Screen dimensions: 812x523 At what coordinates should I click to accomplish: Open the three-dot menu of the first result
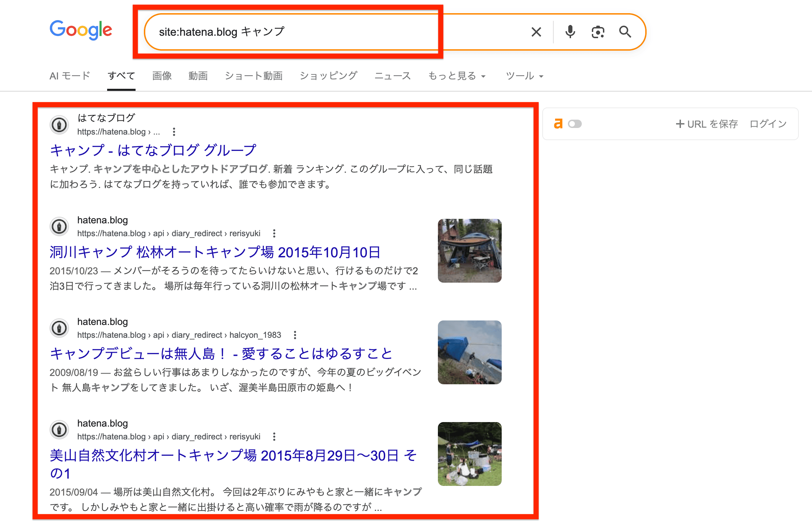coord(174,132)
